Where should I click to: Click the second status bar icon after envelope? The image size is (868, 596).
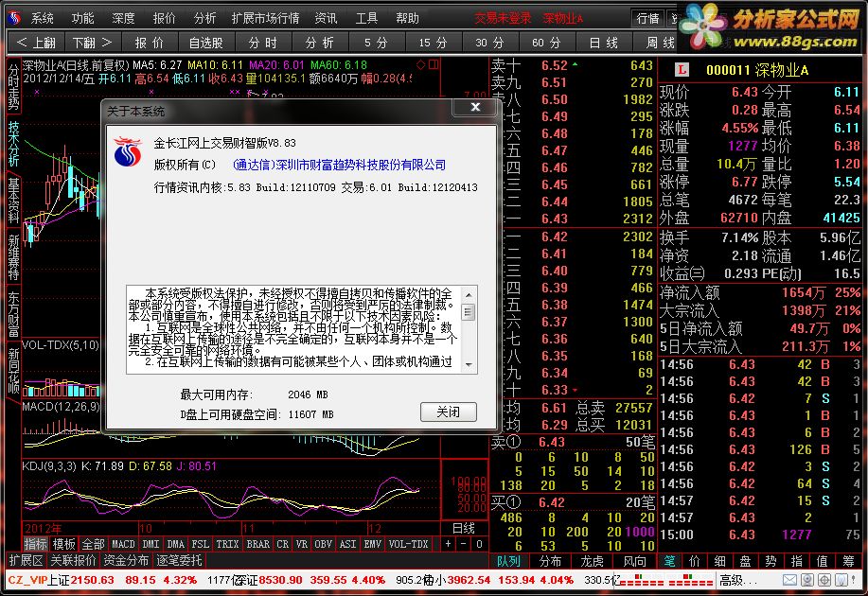(x=807, y=580)
